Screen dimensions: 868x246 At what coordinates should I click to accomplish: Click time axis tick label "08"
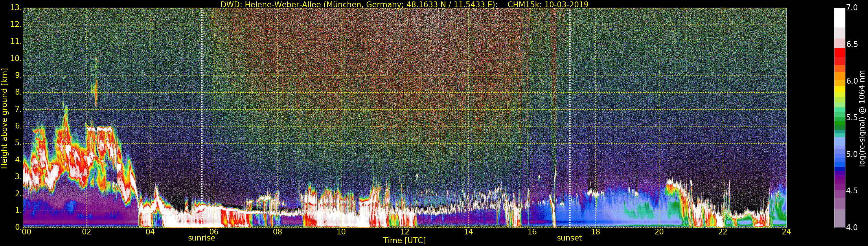pos(277,232)
